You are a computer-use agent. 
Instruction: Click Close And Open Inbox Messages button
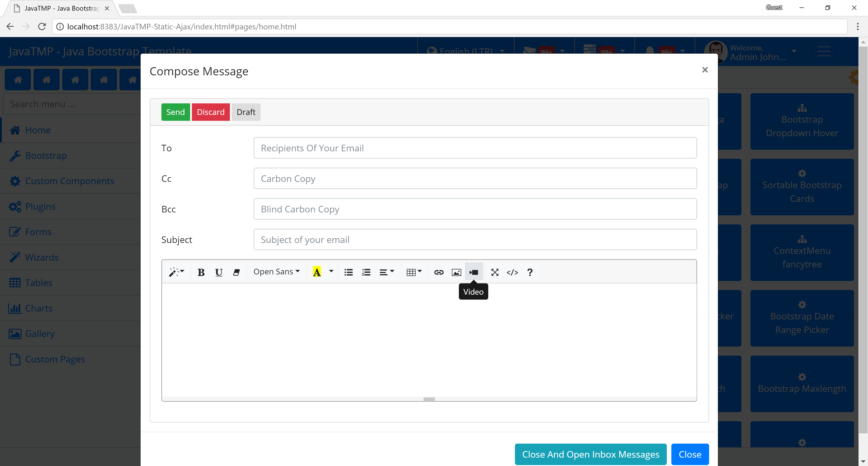click(590, 454)
